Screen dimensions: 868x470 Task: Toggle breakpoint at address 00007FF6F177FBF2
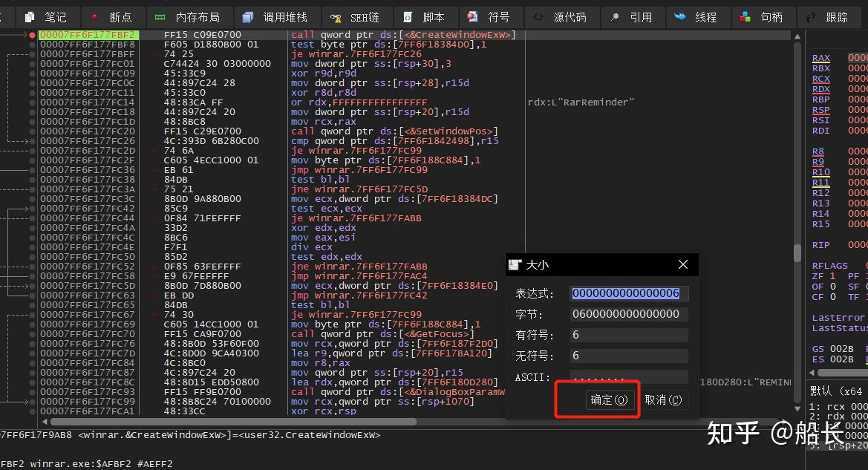coord(33,35)
